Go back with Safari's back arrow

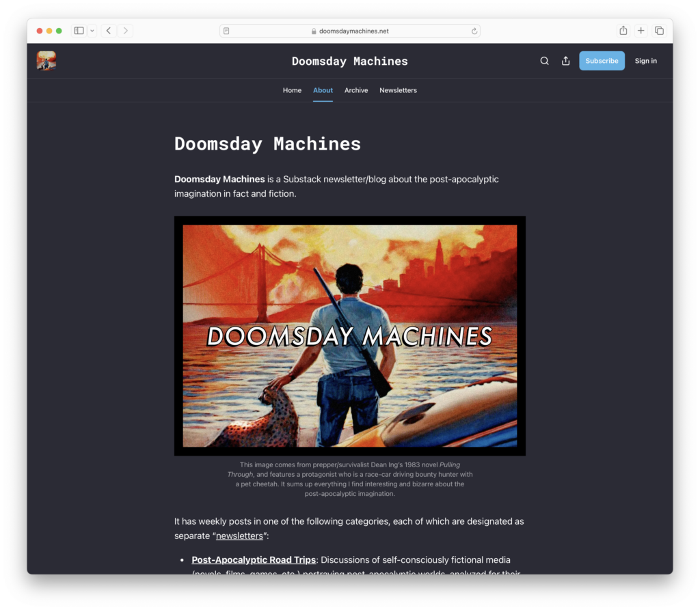click(x=109, y=31)
